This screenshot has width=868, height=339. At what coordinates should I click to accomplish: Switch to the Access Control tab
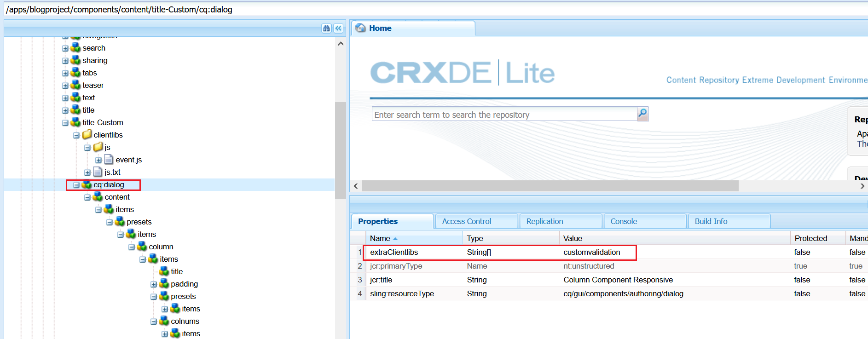[476, 221]
